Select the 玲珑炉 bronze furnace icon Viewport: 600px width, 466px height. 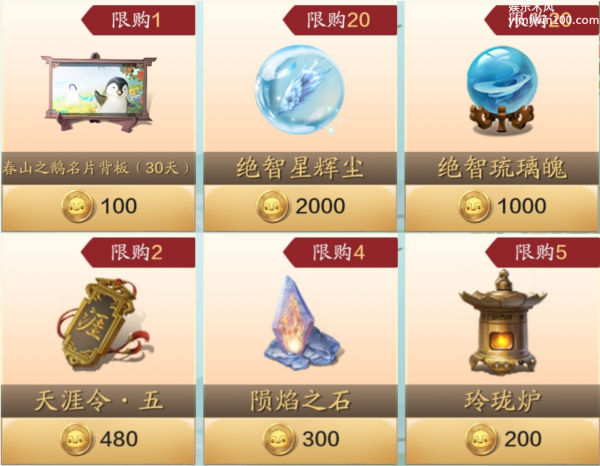coord(502,322)
